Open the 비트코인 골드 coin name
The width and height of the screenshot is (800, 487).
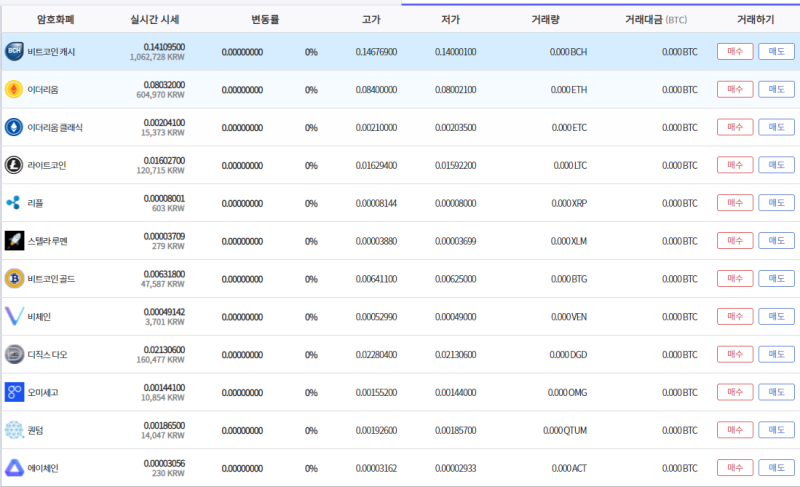51,279
